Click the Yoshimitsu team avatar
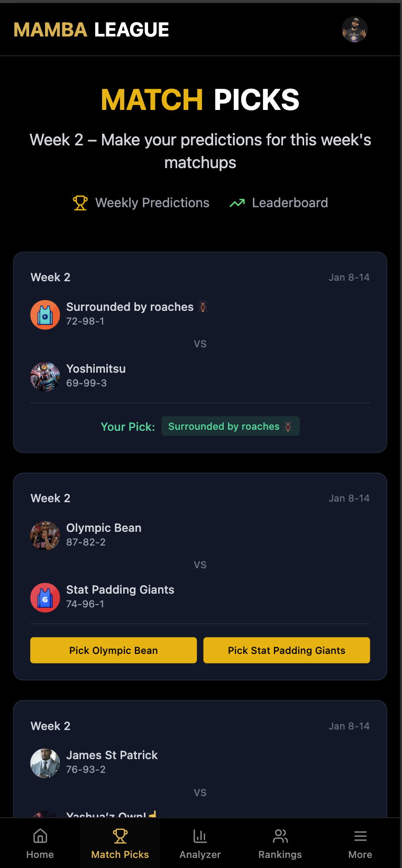 pyautogui.click(x=45, y=376)
